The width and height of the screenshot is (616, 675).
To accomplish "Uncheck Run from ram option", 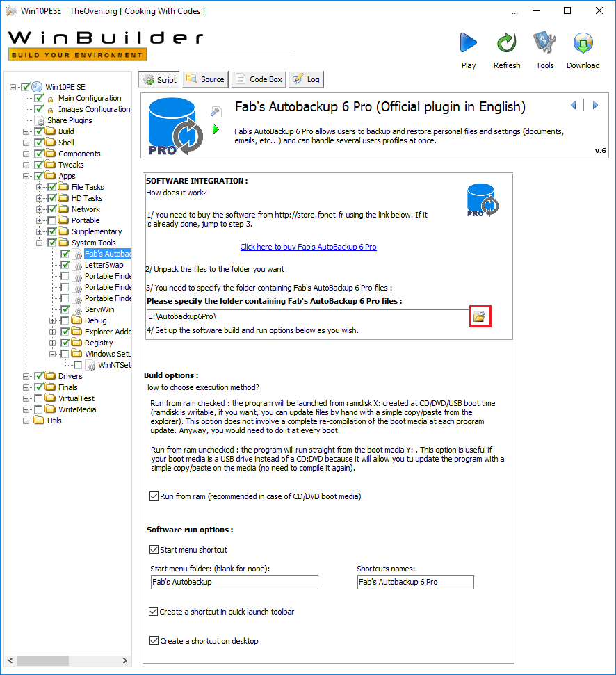I will (x=154, y=496).
